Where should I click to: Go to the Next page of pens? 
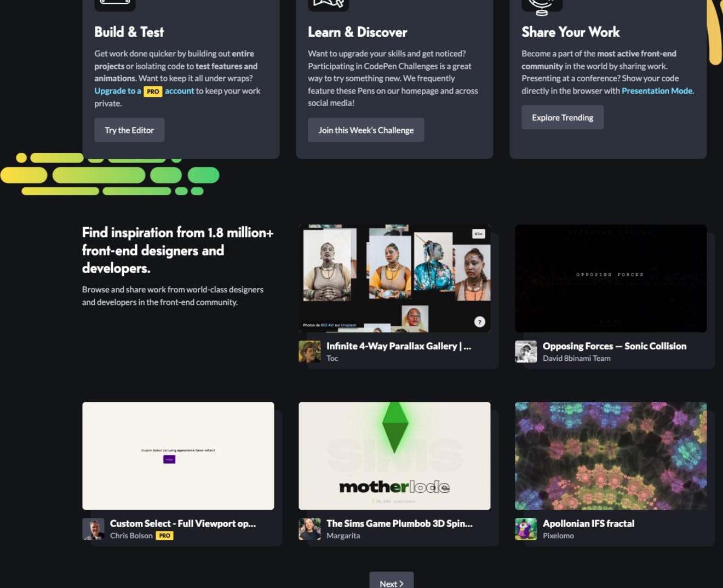(392, 582)
